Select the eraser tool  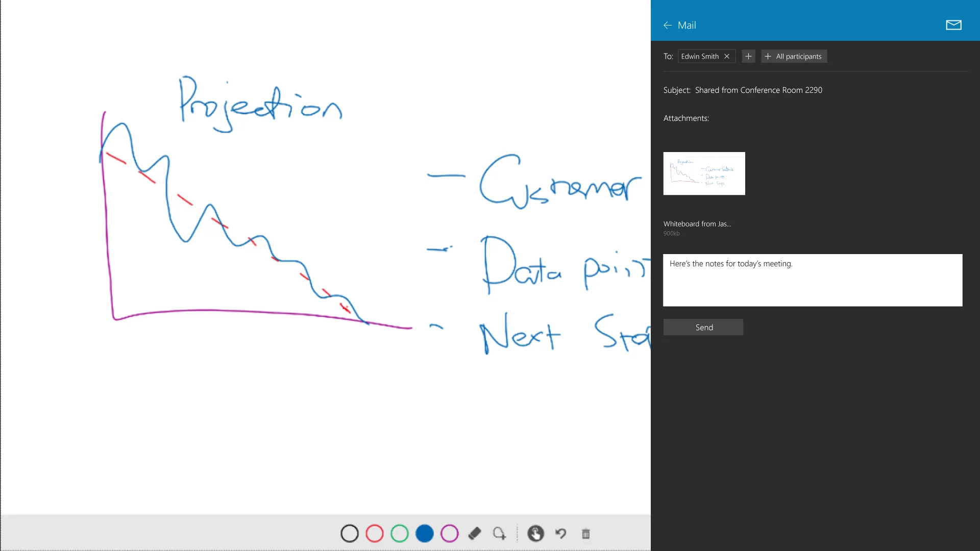click(x=475, y=534)
